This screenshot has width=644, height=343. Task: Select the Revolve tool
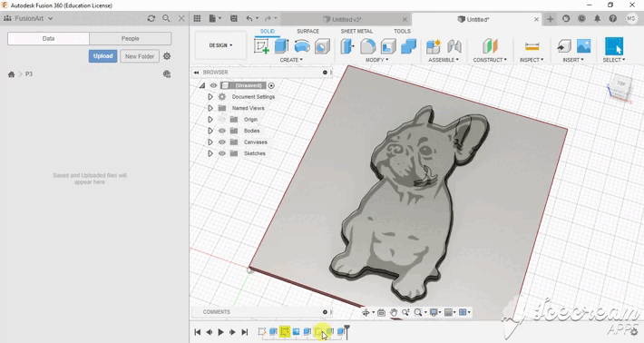click(x=302, y=46)
